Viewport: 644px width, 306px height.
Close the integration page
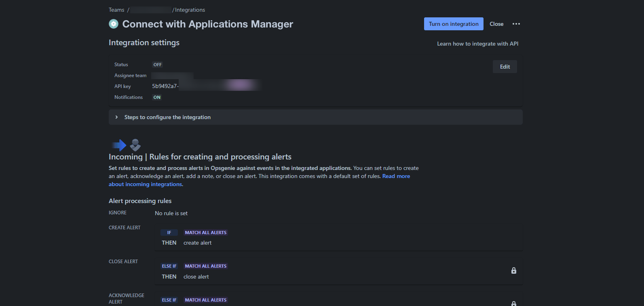[x=496, y=24]
